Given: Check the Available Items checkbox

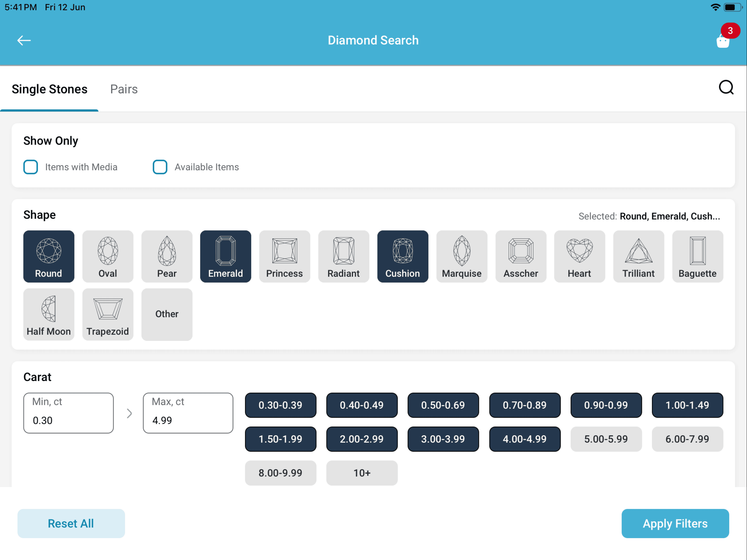Looking at the screenshot, I should coord(160,167).
